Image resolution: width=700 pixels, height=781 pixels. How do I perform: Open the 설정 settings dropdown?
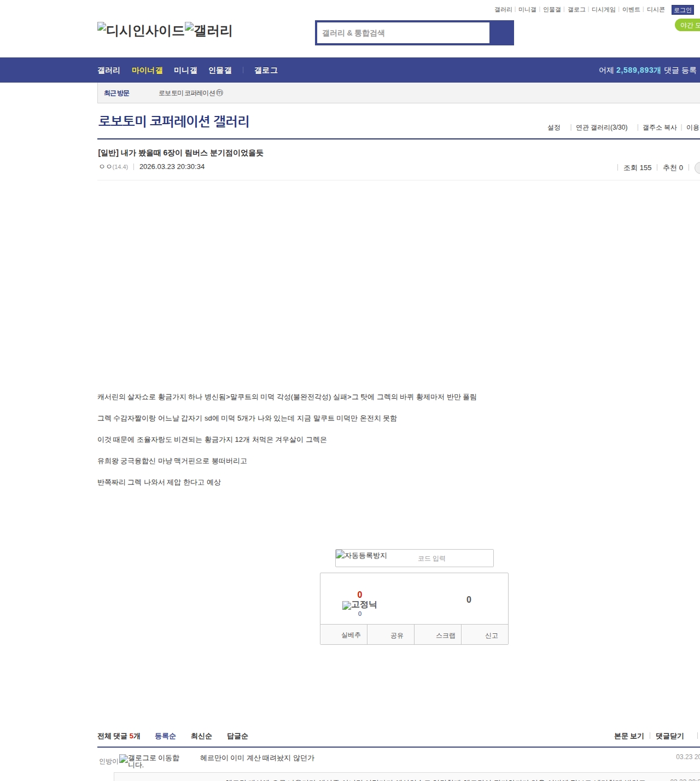tap(554, 127)
